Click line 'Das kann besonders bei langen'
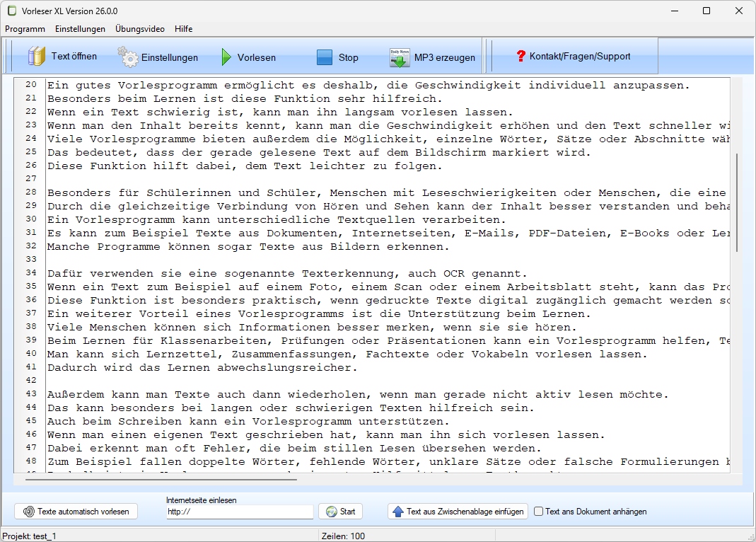The width and height of the screenshot is (756, 542). point(291,408)
